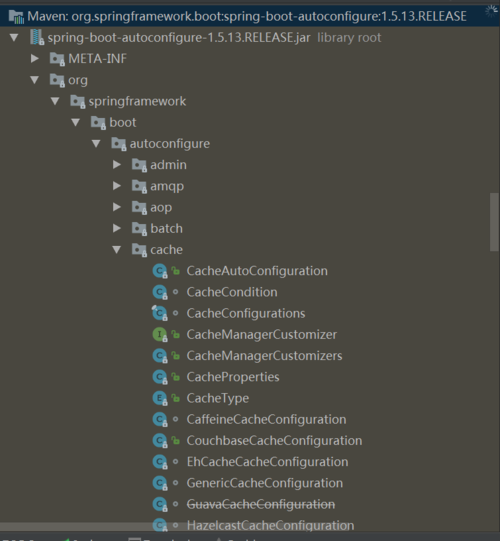Screen dimensions: 500x541
Task: Expand the batch package
Action: click(x=117, y=228)
